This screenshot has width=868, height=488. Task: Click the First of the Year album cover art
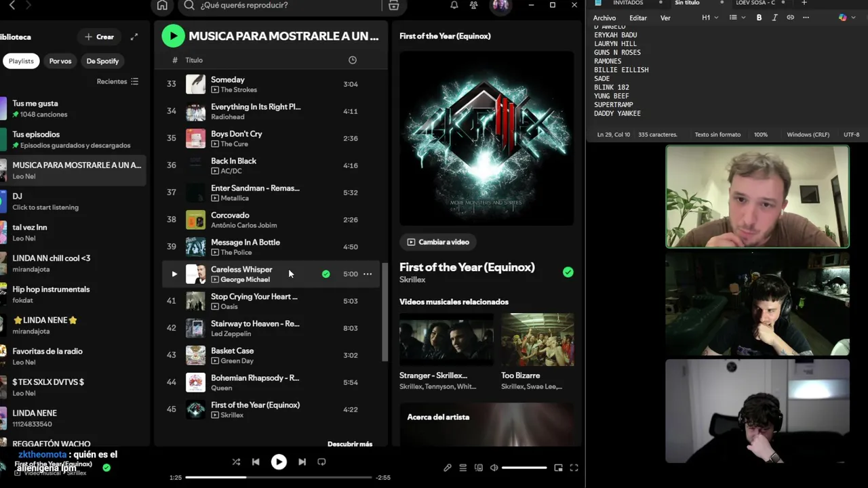[x=486, y=138]
